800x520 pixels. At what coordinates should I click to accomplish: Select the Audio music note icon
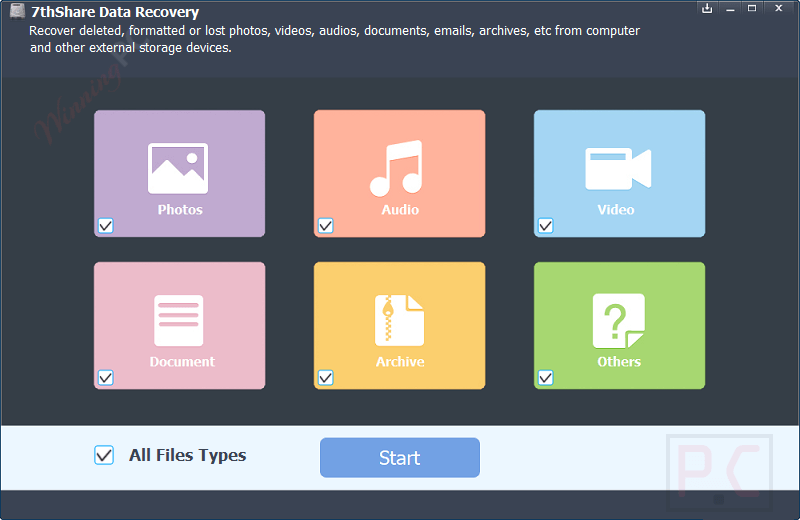[396, 168]
